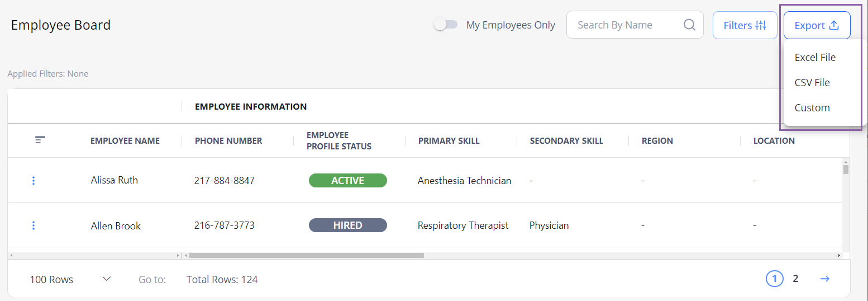Image resolution: width=868 pixels, height=301 pixels.
Task: Select page 1 in pagination
Action: tap(774, 279)
